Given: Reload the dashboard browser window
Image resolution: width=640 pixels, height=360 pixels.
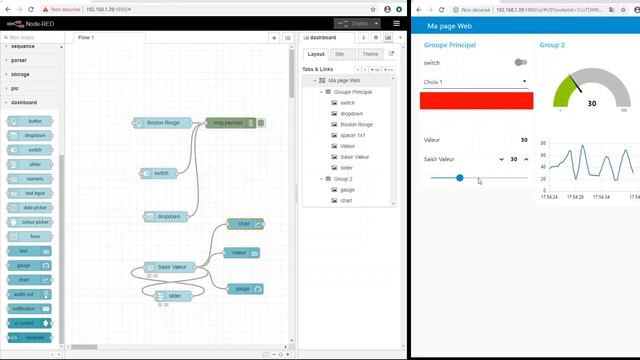Looking at the screenshot, I should point(442,9).
